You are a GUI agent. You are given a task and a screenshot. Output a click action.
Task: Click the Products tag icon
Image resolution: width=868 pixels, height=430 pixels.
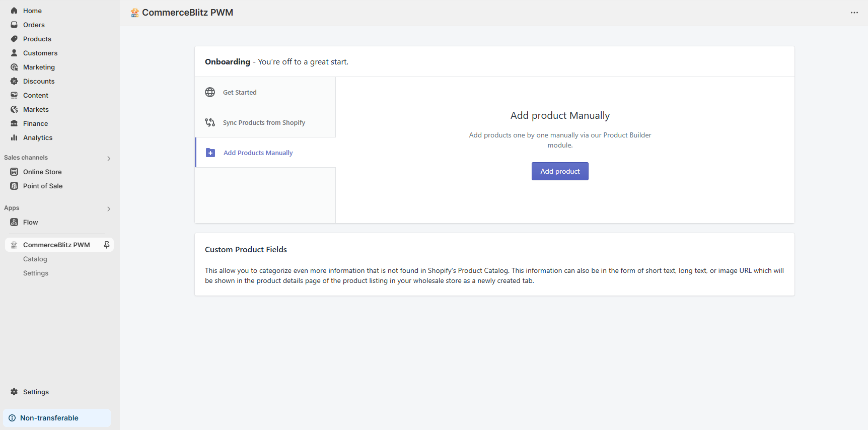pyautogui.click(x=14, y=39)
